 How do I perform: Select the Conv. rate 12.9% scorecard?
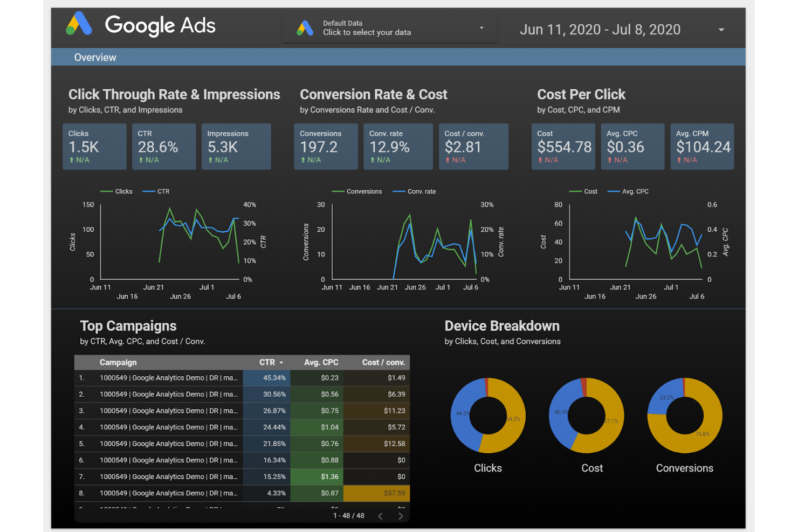pyautogui.click(x=398, y=147)
